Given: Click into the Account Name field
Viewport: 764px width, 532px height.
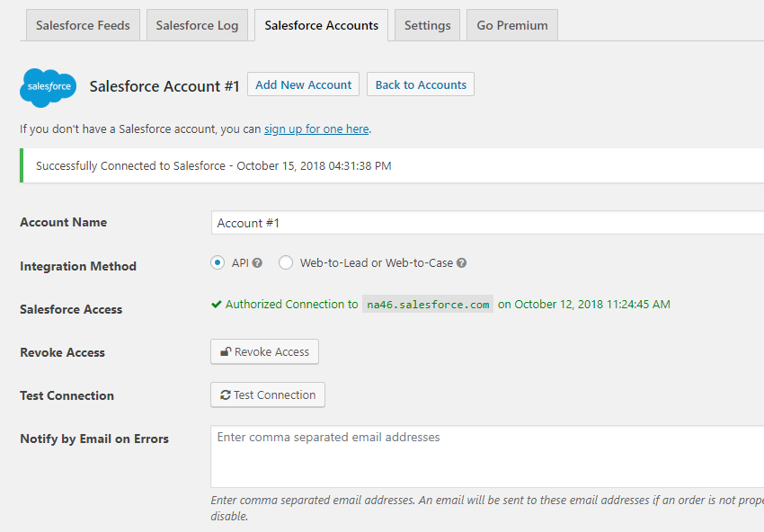Looking at the screenshot, I should tap(485, 223).
